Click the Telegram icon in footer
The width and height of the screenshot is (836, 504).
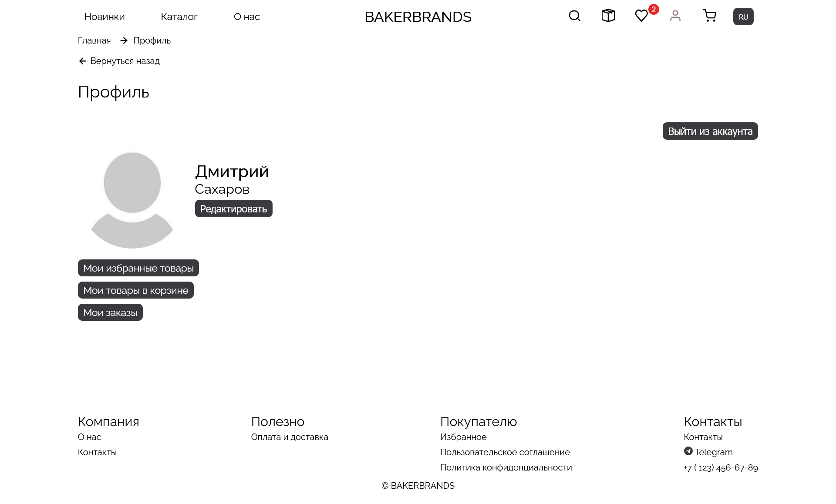pyautogui.click(x=688, y=451)
